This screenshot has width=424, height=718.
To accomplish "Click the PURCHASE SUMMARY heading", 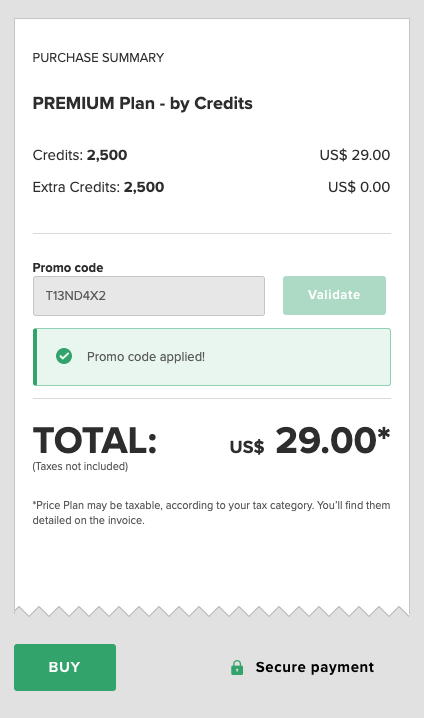I will pos(98,58).
